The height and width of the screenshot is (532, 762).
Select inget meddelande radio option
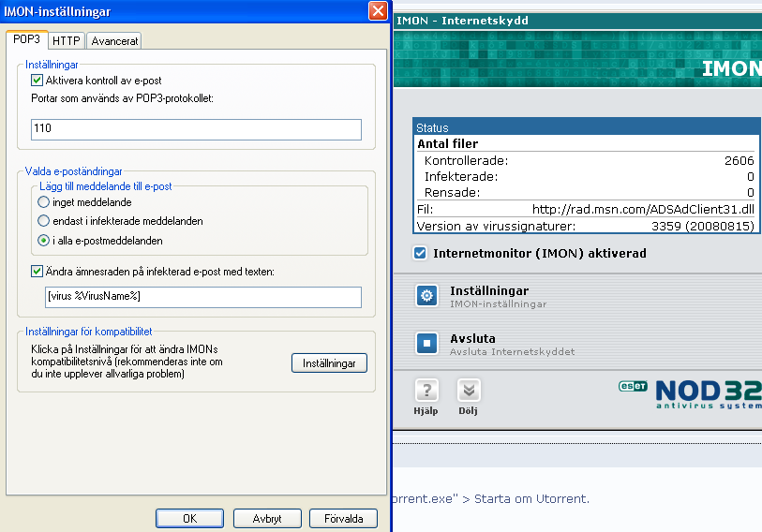point(44,202)
